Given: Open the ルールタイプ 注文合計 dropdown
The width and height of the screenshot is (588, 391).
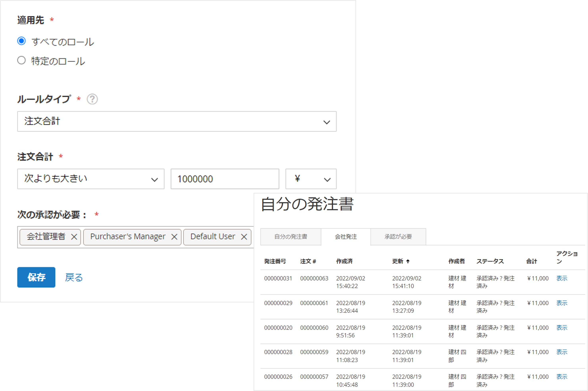Looking at the screenshot, I should (177, 121).
